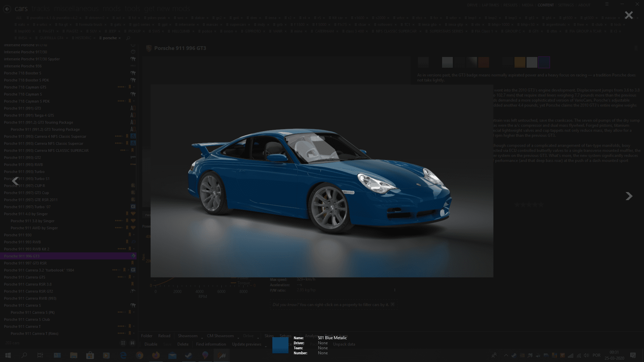Open the RESULTS menu
644x362 pixels.
click(x=511, y=5)
